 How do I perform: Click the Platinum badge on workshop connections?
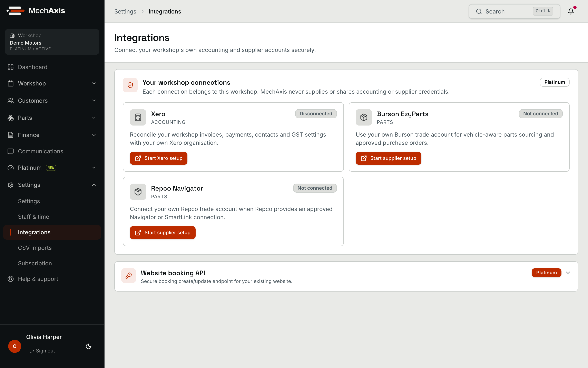click(555, 82)
